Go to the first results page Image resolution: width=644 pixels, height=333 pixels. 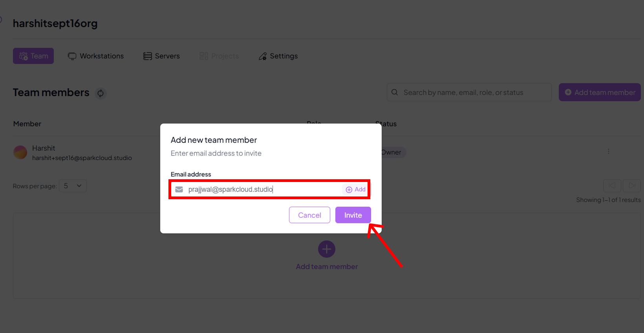pos(612,186)
